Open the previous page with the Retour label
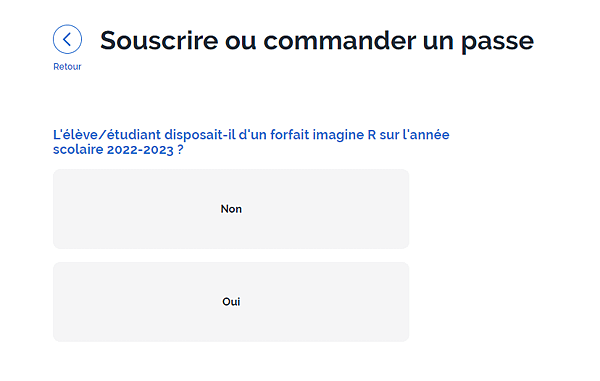This screenshot has width=600, height=381. point(67,67)
